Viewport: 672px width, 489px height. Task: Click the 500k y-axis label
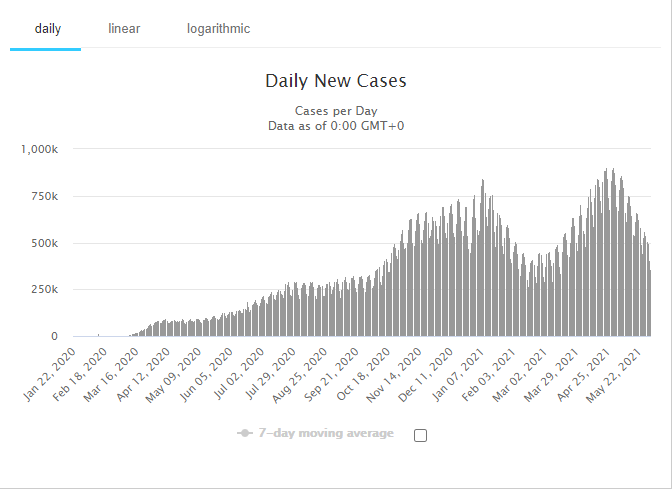click(44, 243)
